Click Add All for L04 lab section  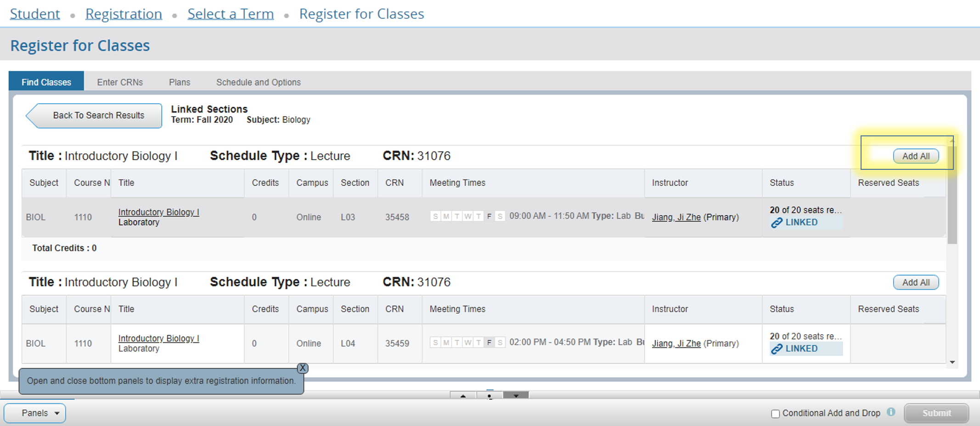point(916,282)
